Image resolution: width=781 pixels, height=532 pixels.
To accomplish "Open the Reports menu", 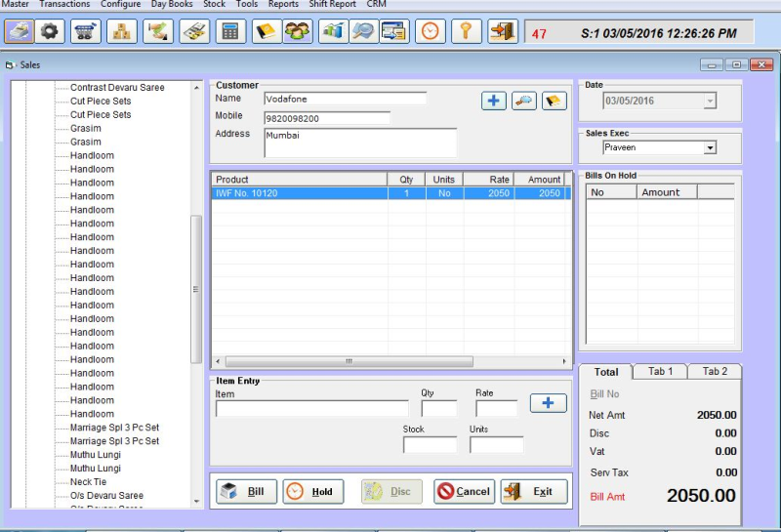I will point(283,4).
